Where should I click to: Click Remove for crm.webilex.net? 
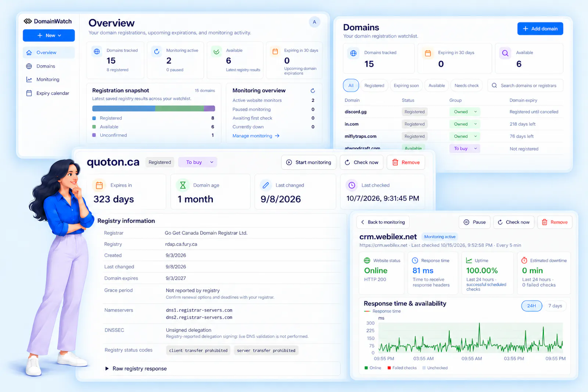(555, 222)
